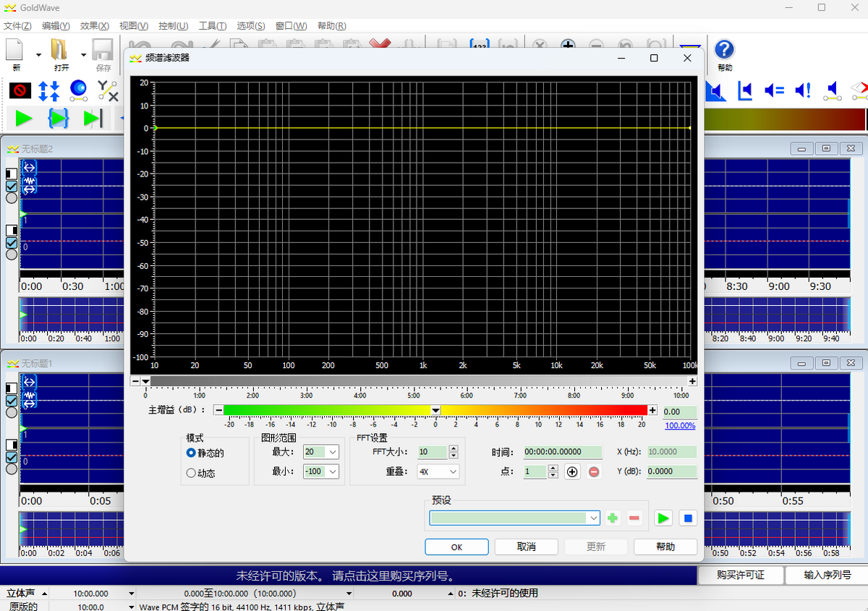Open the 效果(X) menu

pyautogui.click(x=94, y=26)
